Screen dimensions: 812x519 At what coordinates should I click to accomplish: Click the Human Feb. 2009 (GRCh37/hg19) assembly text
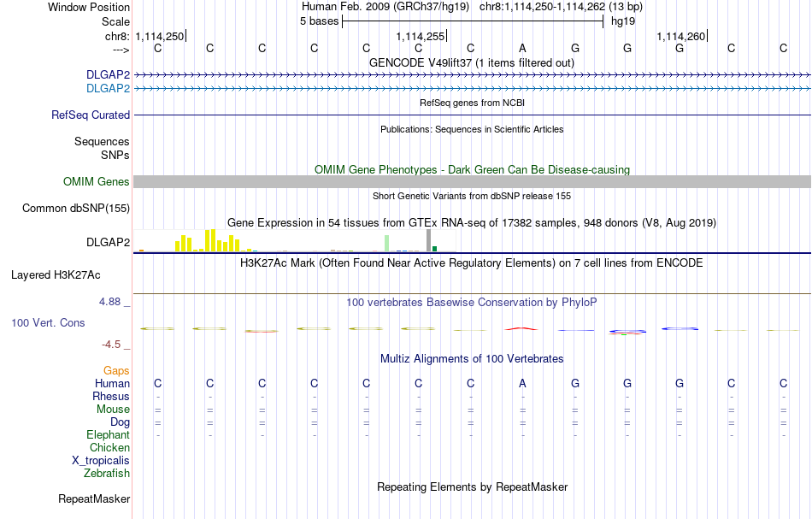[x=385, y=7]
